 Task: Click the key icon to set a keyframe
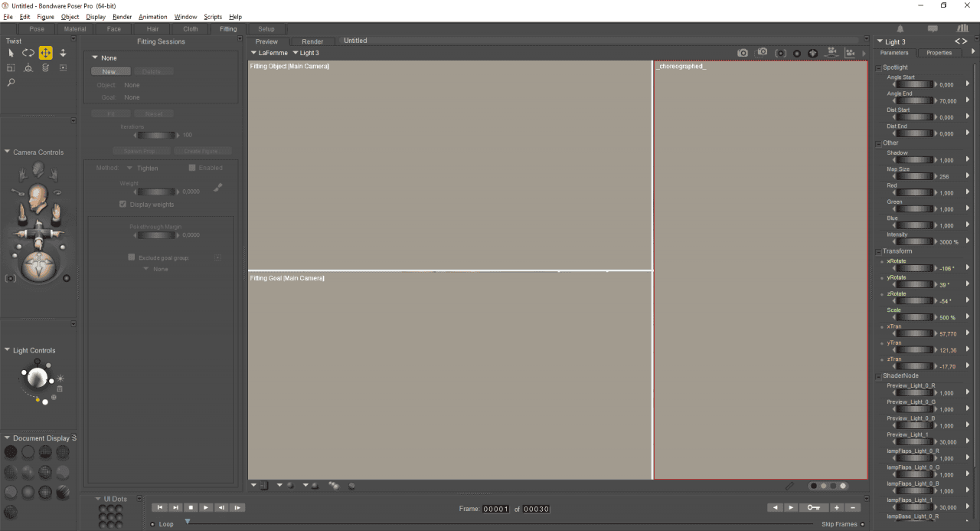(814, 506)
